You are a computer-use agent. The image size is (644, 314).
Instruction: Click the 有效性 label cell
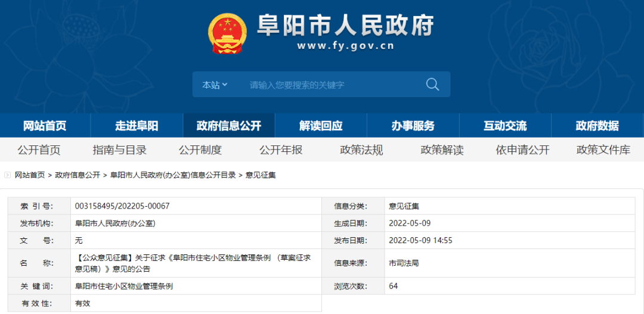[39, 304]
